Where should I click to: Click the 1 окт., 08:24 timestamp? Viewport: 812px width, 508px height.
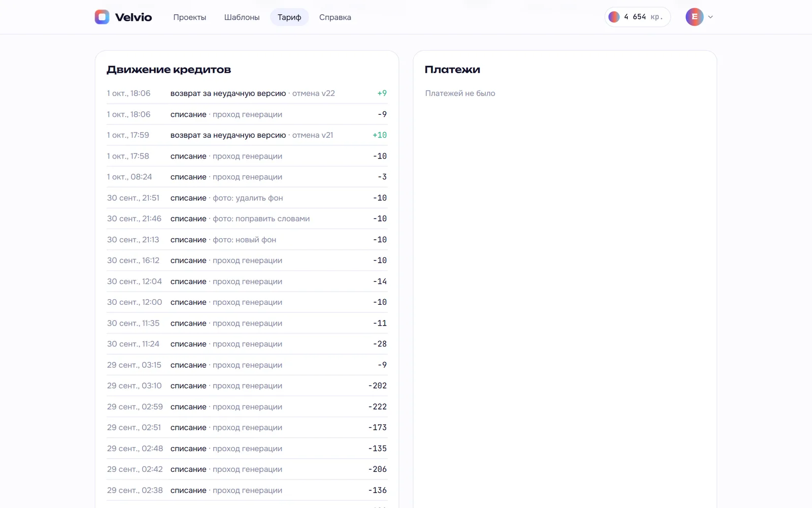tap(129, 177)
